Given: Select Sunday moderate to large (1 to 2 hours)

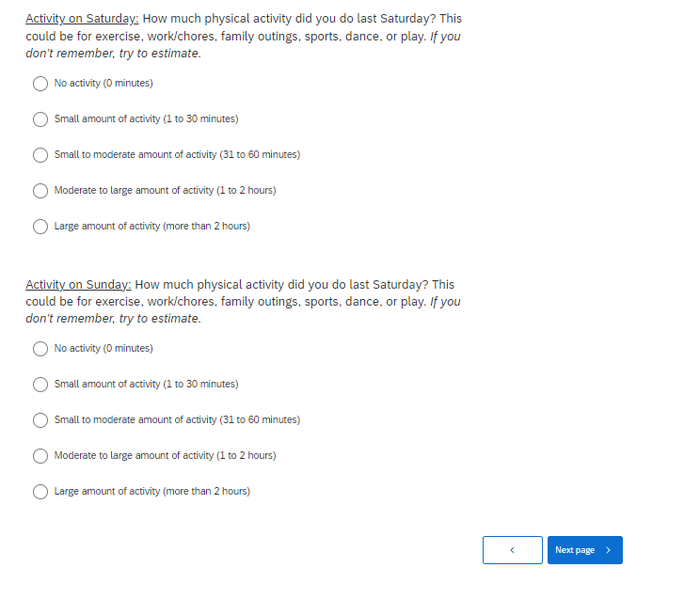Looking at the screenshot, I should tap(40, 456).
